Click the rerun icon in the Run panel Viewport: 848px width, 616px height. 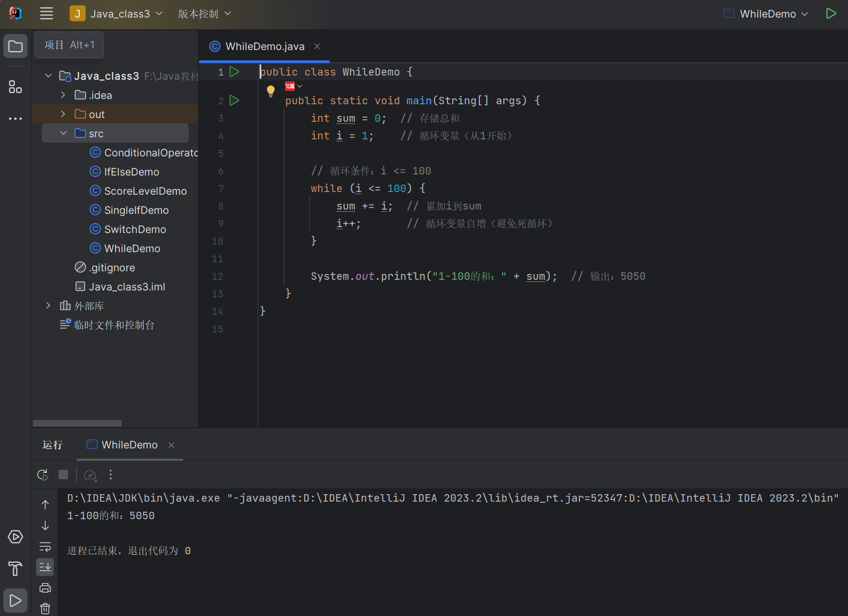point(43,475)
